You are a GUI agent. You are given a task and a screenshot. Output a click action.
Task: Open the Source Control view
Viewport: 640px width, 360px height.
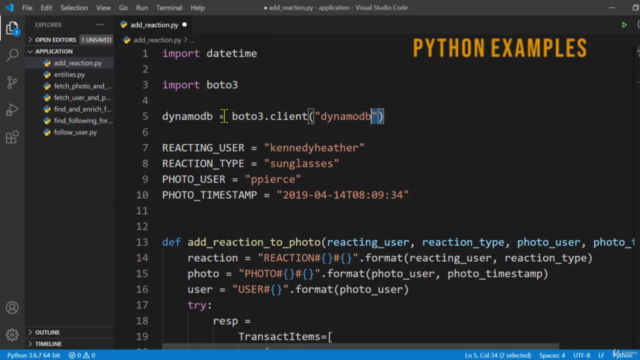[12, 82]
